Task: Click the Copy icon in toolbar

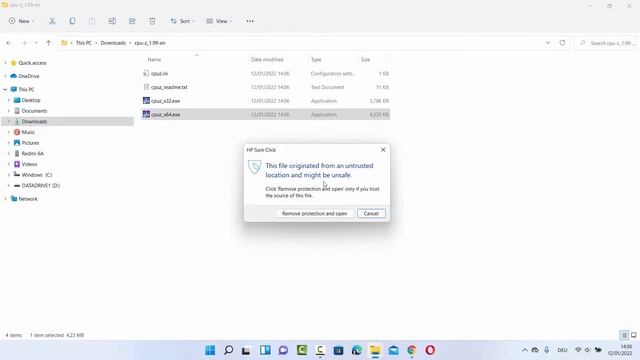Action: tap(72, 21)
